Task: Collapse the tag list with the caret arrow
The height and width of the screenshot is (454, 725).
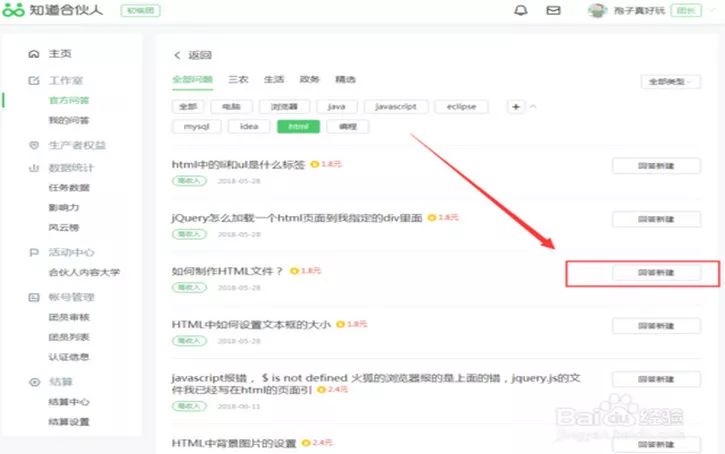Action: [x=533, y=107]
